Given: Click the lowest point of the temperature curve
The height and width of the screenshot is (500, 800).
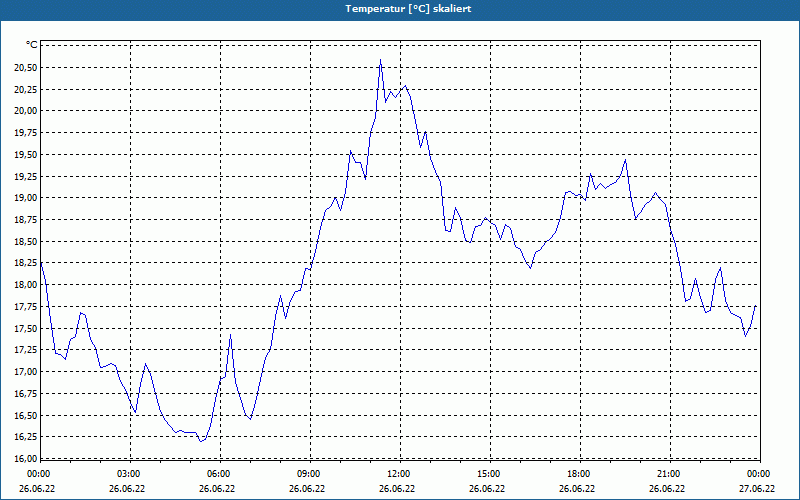Looking at the screenshot, I should (x=201, y=441).
